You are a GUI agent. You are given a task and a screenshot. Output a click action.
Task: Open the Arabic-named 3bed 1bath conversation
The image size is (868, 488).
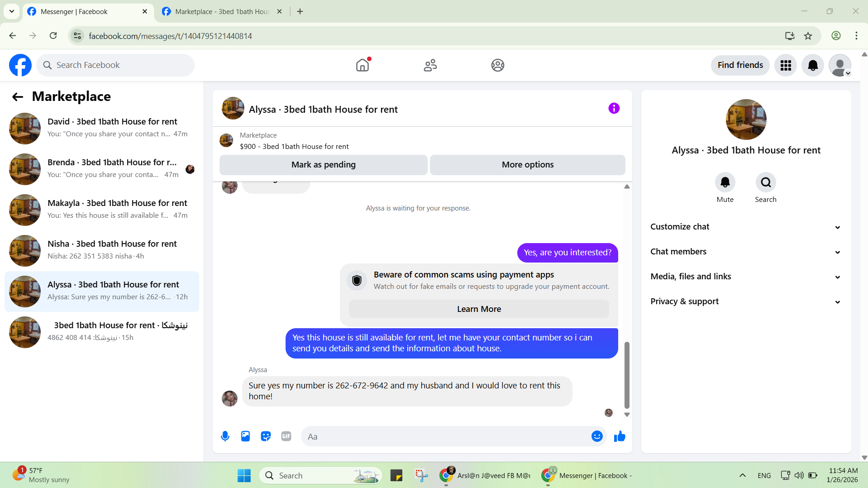point(102,332)
